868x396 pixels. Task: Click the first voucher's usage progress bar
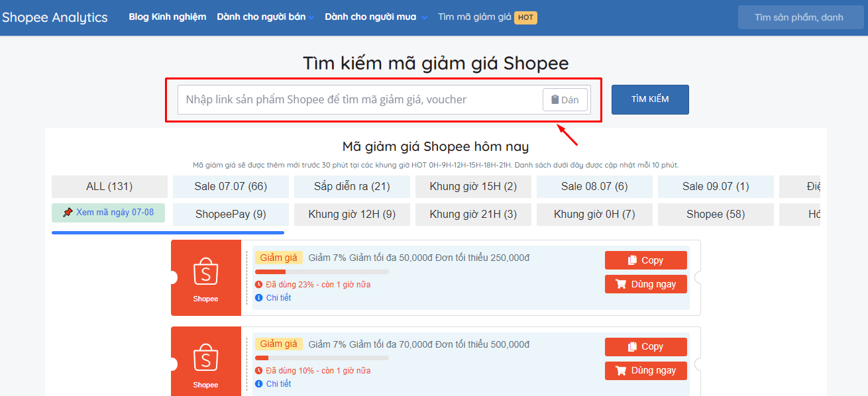(x=321, y=272)
